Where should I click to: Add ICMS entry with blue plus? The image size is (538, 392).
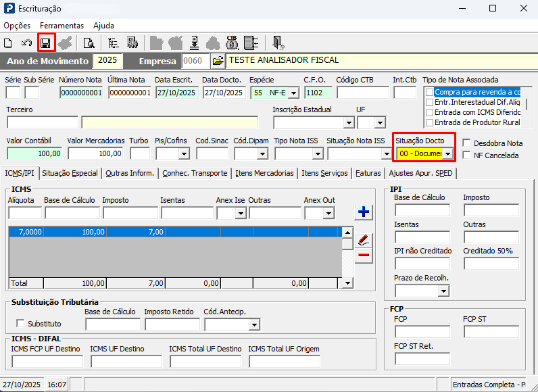pyautogui.click(x=364, y=212)
